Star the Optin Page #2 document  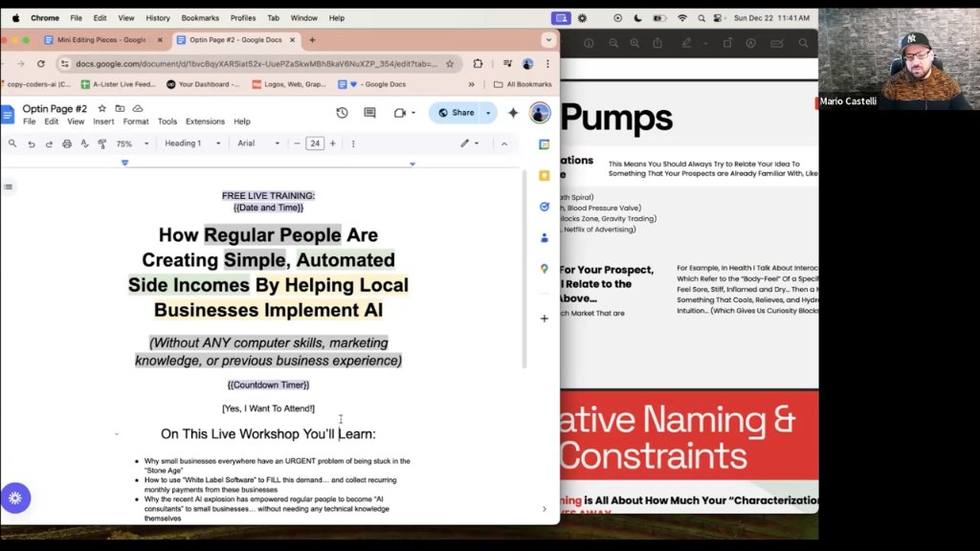pyautogui.click(x=101, y=109)
